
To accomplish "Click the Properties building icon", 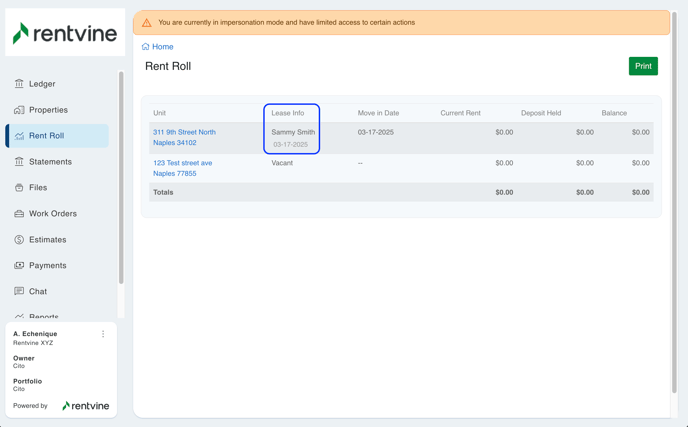I will click(19, 110).
